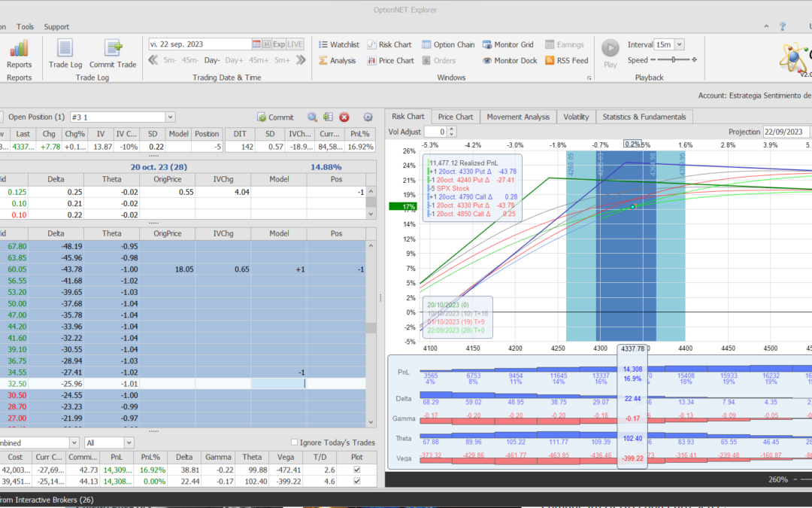The width and height of the screenshot is (812, 508).
Task: Uncheck the first row Plot checkbox
Action: (x=356, y=471)
